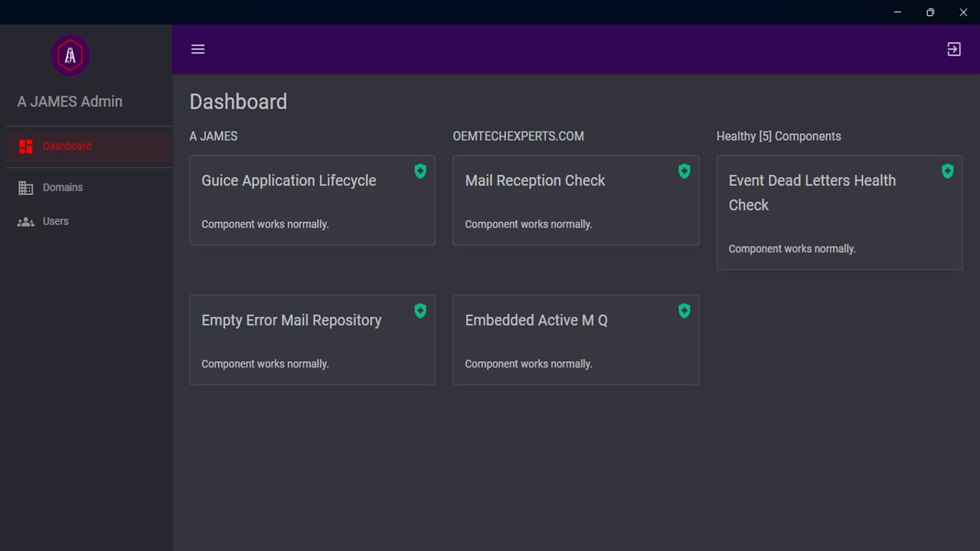Select Dashboard in the sidebar
980x551 pixels.
point(67,146)
